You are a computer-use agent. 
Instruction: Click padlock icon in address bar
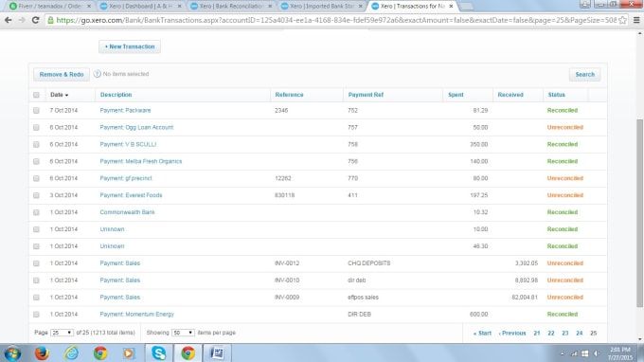coord(50,20)
